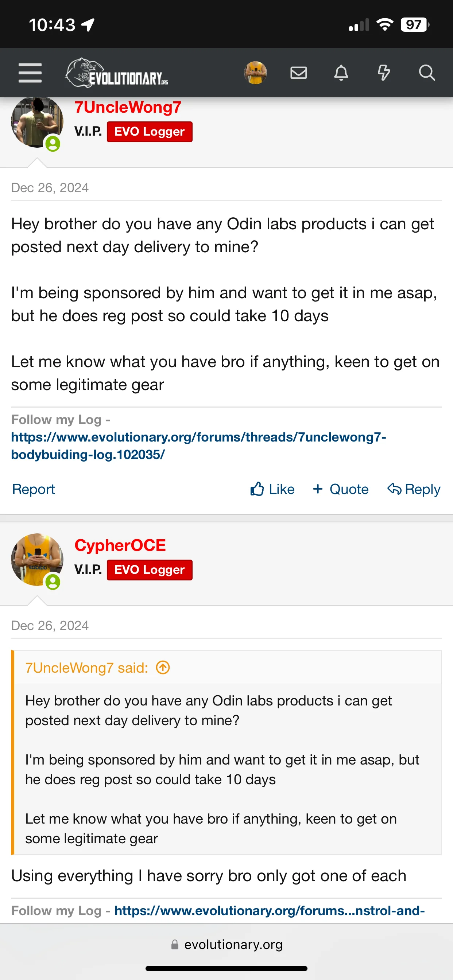Screen dimensions: 453x980
Task: Open 7UncleWong7's username profile
Action: coord(128,107)
